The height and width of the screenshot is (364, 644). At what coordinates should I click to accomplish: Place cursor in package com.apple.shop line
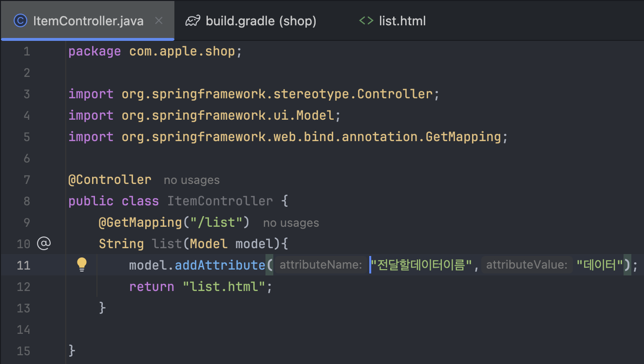155,51
